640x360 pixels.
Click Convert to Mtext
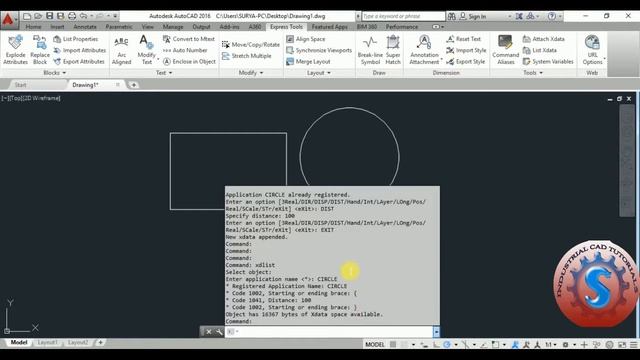click(189, 39)
